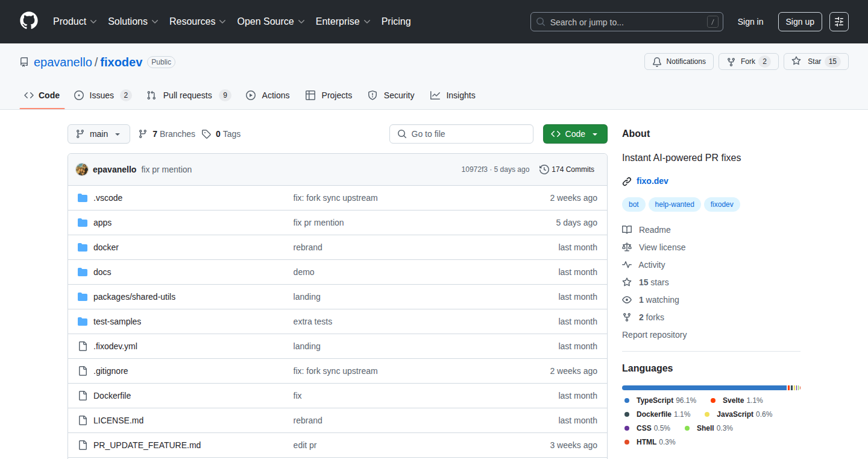Click the .gitignore file icon
Image resolution: width=868 pixels, height=459 pixels.
[83, 371]
